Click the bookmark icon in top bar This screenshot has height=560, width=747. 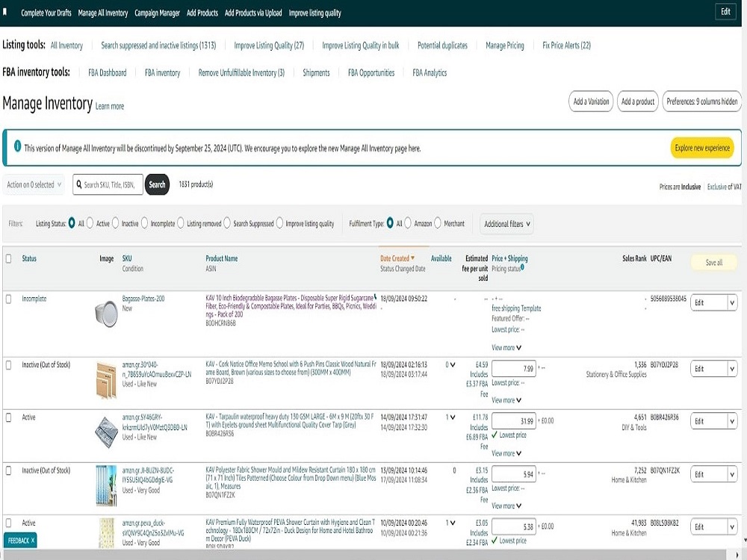(x=4, y=12)
